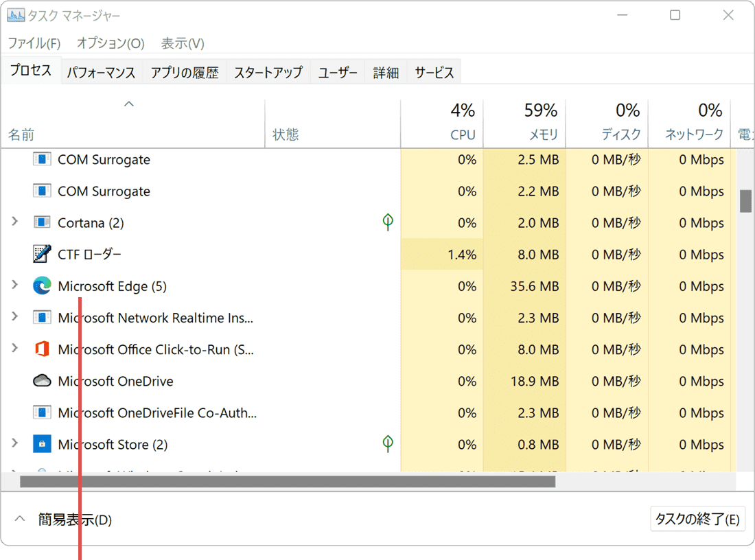The height and width of the screenshot is (560, 755).
Task: Click the タスクの終了 button
Action: (x=697, y=519)
